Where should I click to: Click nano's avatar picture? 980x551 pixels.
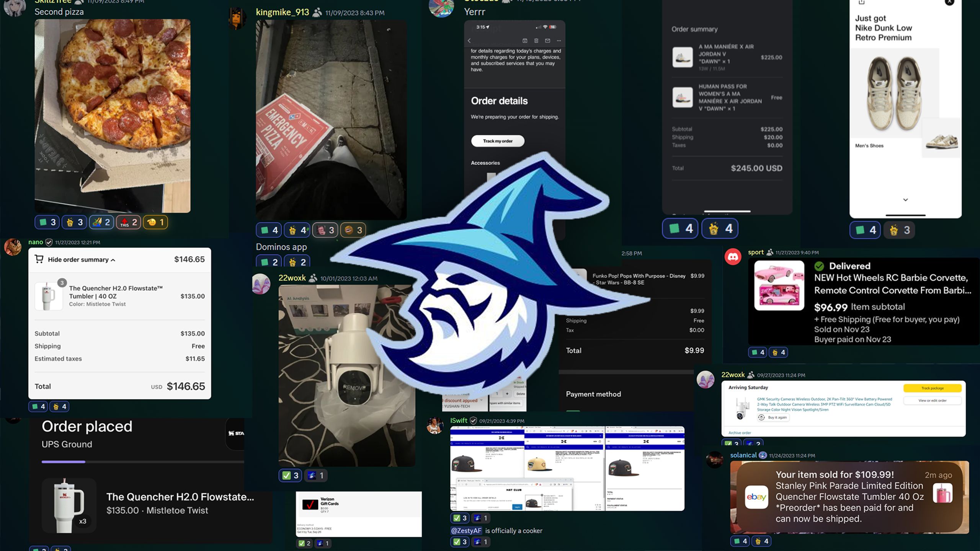coord(13,247)
